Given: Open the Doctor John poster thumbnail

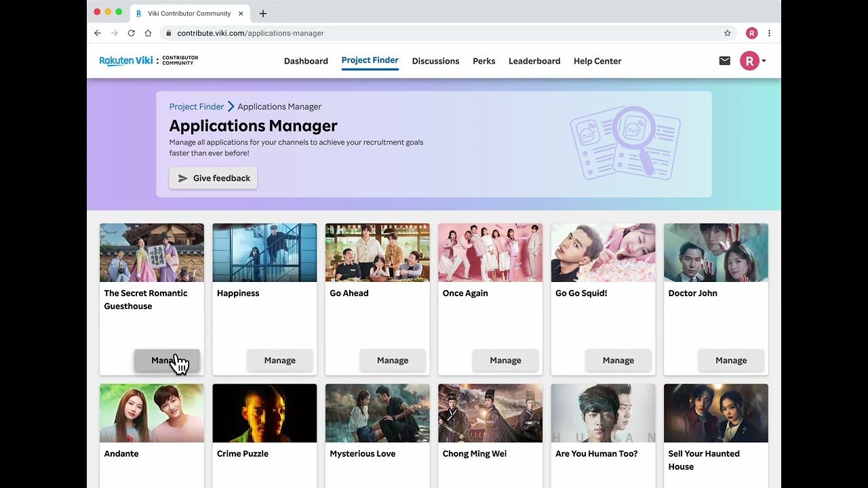Looking at the screenshot, I should [716, 253].
